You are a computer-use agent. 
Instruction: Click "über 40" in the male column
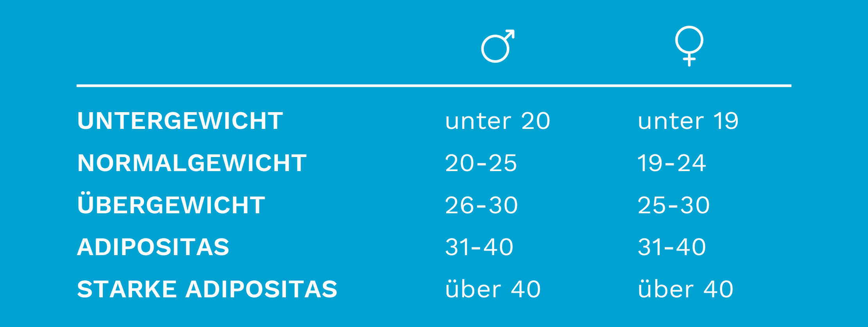click(x=493, y=289)
